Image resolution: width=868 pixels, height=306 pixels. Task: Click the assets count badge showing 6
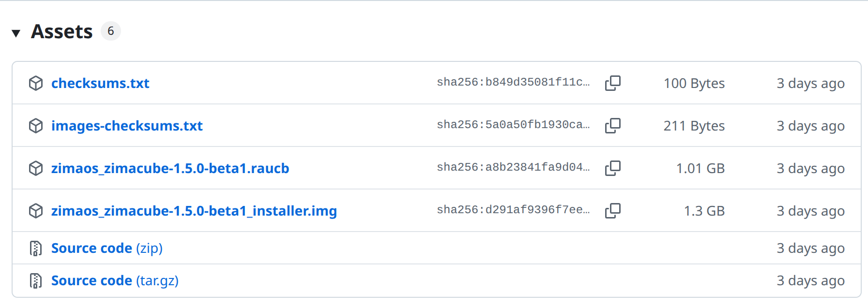point(111,31)
